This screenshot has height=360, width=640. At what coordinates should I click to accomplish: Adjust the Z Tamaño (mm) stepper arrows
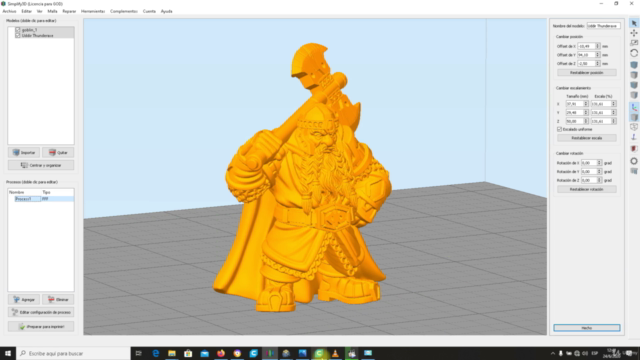[x=586, y=121]
